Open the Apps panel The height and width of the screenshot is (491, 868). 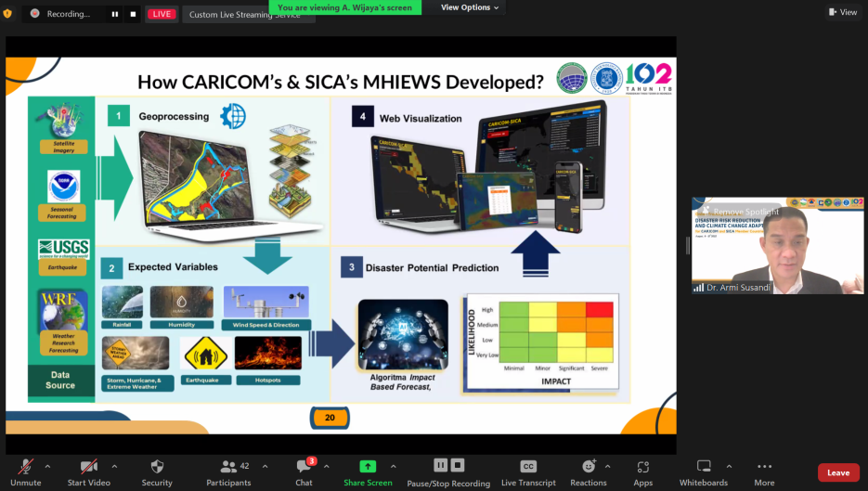tap(643, 472)
